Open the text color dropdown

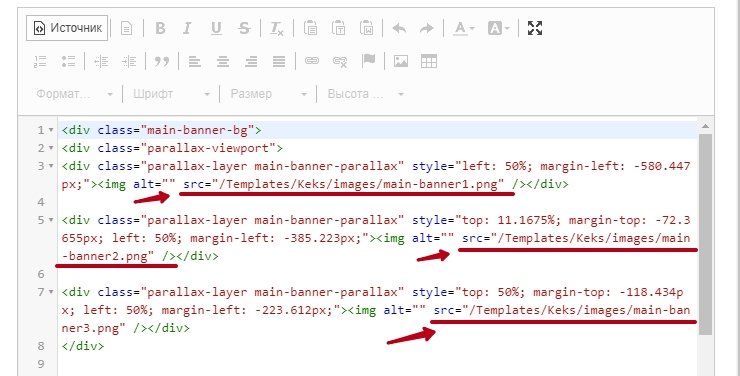click(x=464, y=28)
